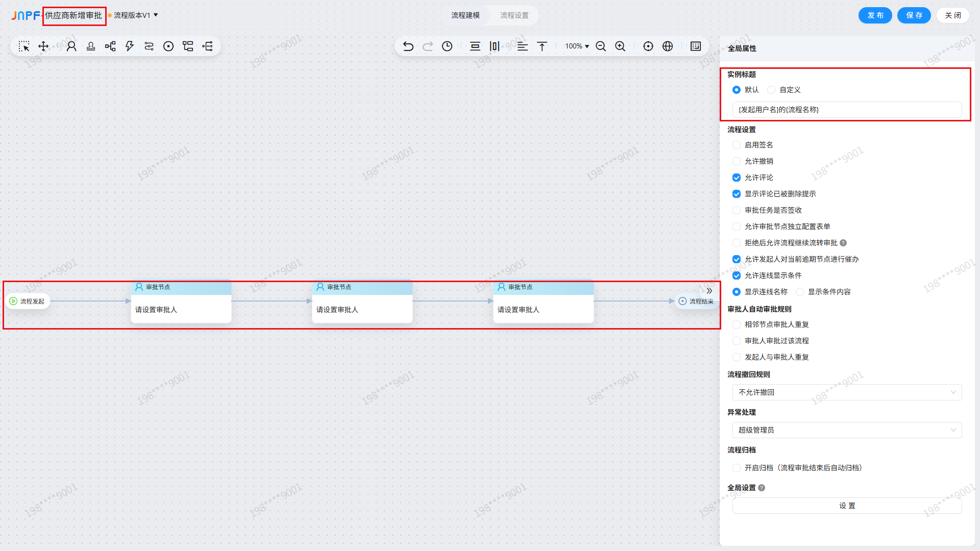Enable the 启用签名 checkbox
The image size is (980, 551).
pos(737,145)
